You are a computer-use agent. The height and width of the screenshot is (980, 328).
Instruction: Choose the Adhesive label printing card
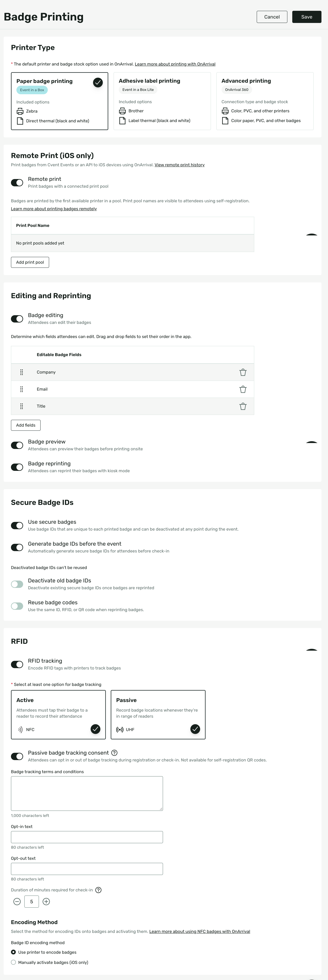click(x=162, y=101)
